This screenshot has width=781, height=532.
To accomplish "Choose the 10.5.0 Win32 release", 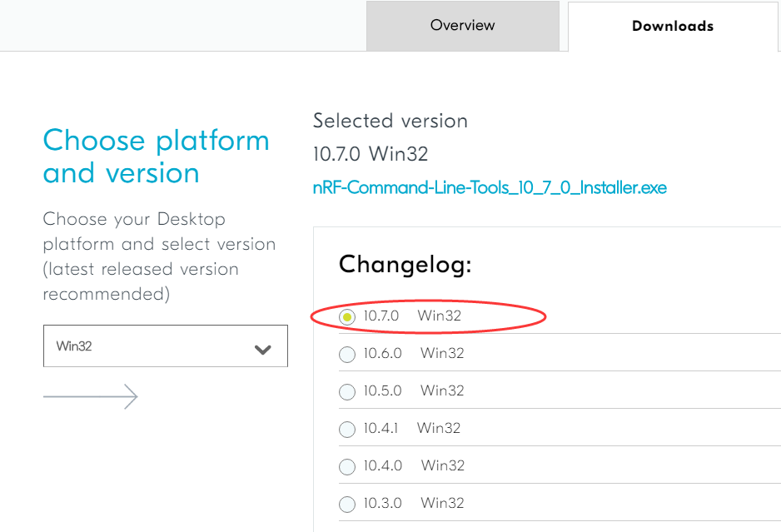I will coord(346,391).
